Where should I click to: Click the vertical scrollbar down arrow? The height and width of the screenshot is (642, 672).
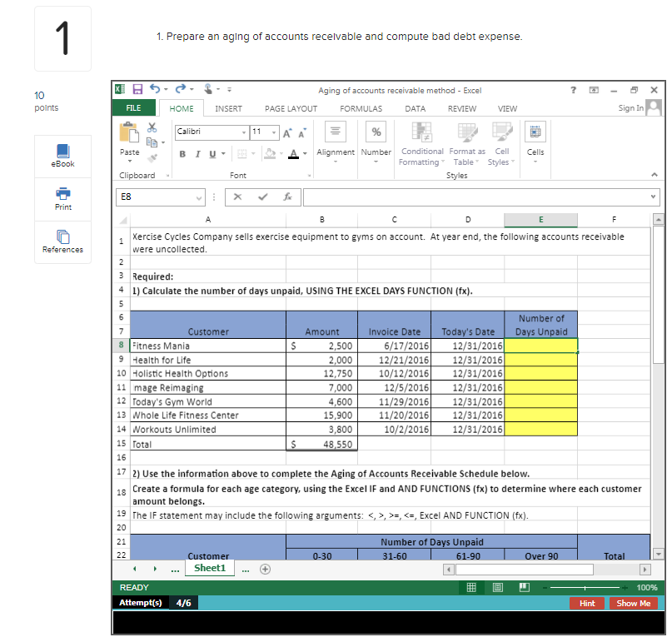(x=659, y=554)
